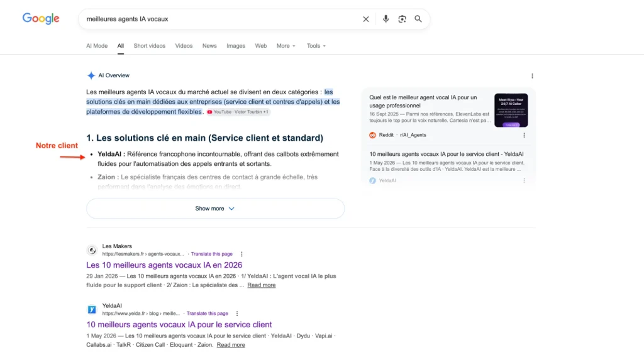644x355 pixels.
Task: Click the 'YeldaAI :' bullet in overview
Action: tap(111, 155)
